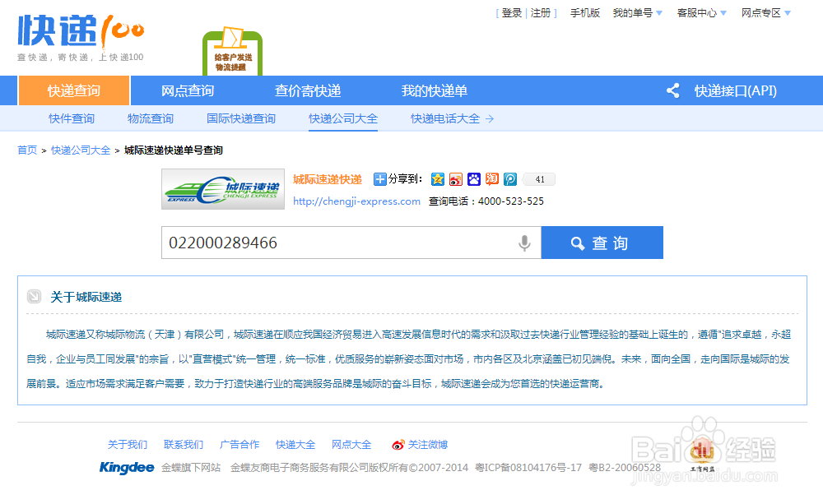Viewport: 823px width, 504px height.
Task: Click the 粤ICP备08104176号-17 text
Action: pyautogui.click(x=528, y=467)
